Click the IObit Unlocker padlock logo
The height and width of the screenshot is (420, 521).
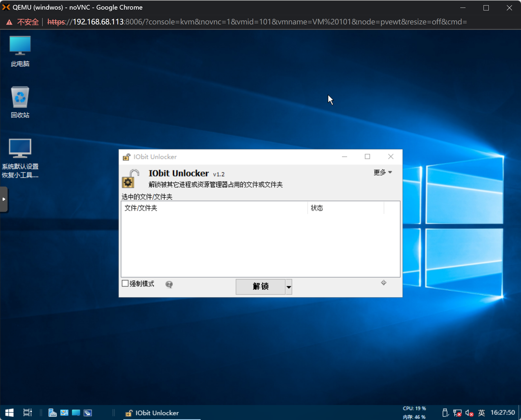[x=130, y=178]
